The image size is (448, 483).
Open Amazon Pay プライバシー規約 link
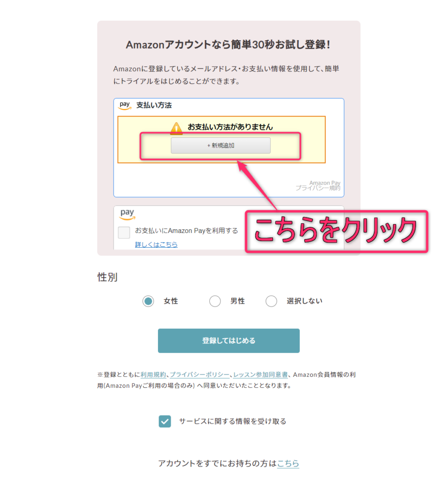coord(318,185)
